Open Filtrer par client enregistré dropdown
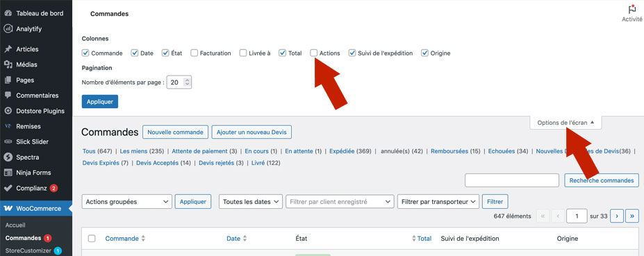Image resolution: width=644 pixels, height=256 pixels. [x=340, y=201]
